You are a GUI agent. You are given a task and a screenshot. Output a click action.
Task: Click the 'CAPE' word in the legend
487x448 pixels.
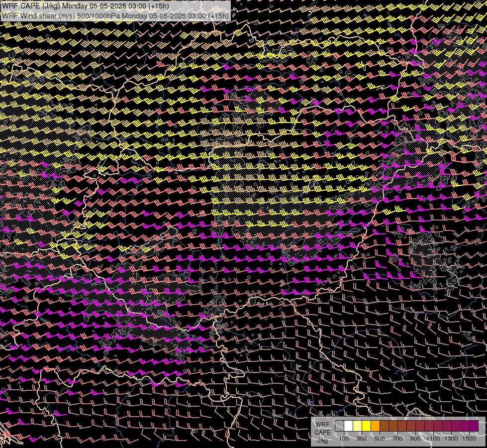[322, 433]
